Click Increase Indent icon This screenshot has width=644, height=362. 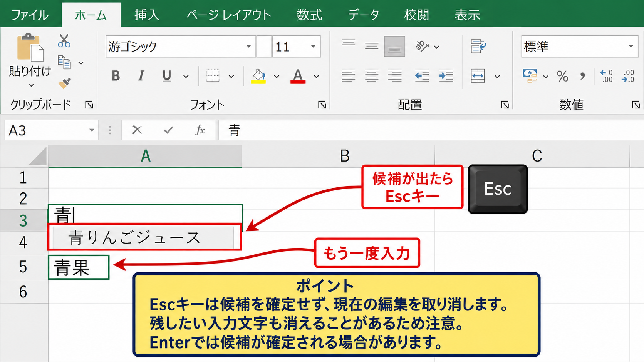pos(446,76)
